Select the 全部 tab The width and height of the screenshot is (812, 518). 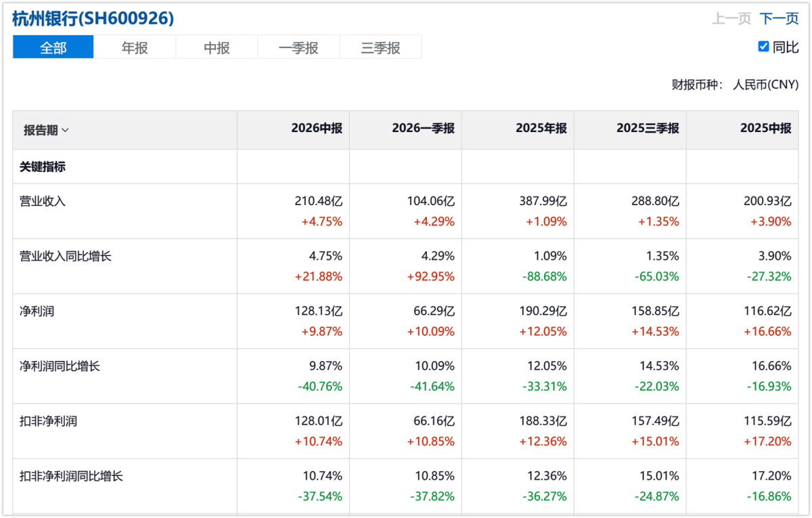pyautogui.click(x=53, y=47)
